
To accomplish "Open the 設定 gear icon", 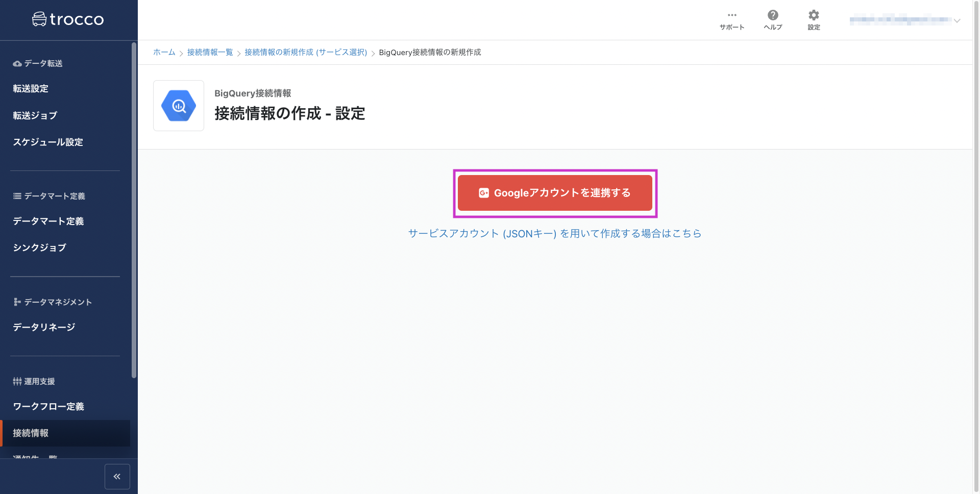I will point(814,15).
